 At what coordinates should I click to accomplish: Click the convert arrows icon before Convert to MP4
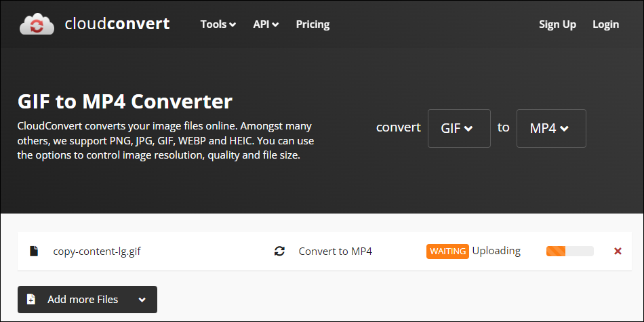[280, 251]
